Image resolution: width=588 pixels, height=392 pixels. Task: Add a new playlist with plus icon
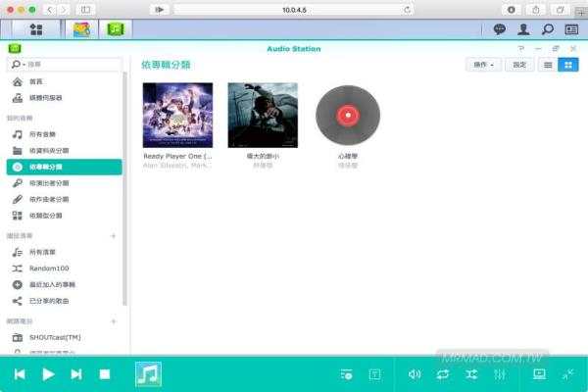pos(114,236)
